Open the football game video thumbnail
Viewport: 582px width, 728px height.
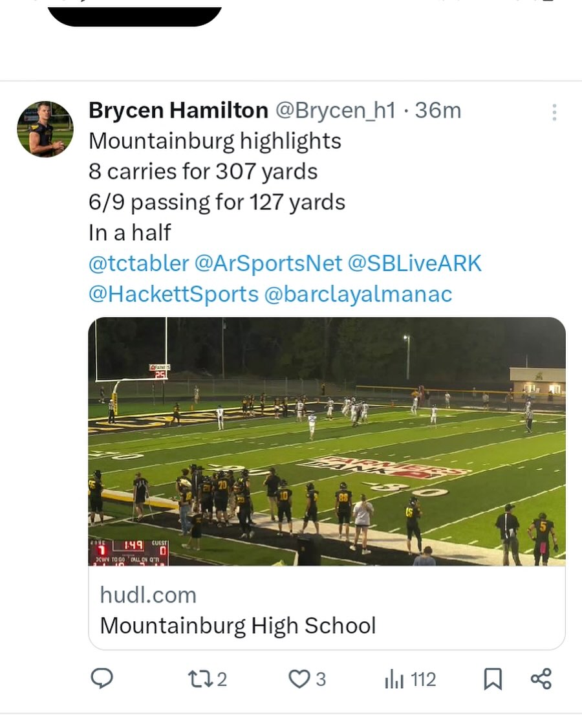pyautogui.click(x=327, y=441)
